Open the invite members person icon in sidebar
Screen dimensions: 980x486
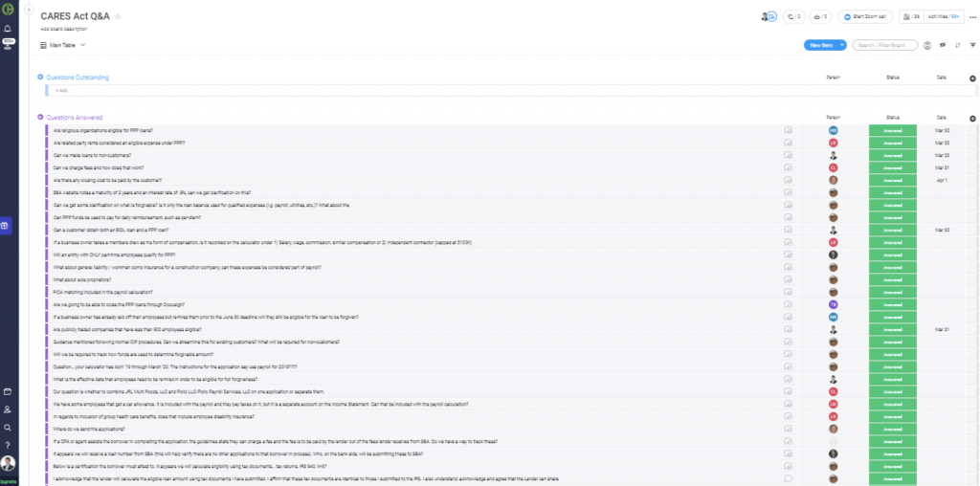click(x=8, y=409)
